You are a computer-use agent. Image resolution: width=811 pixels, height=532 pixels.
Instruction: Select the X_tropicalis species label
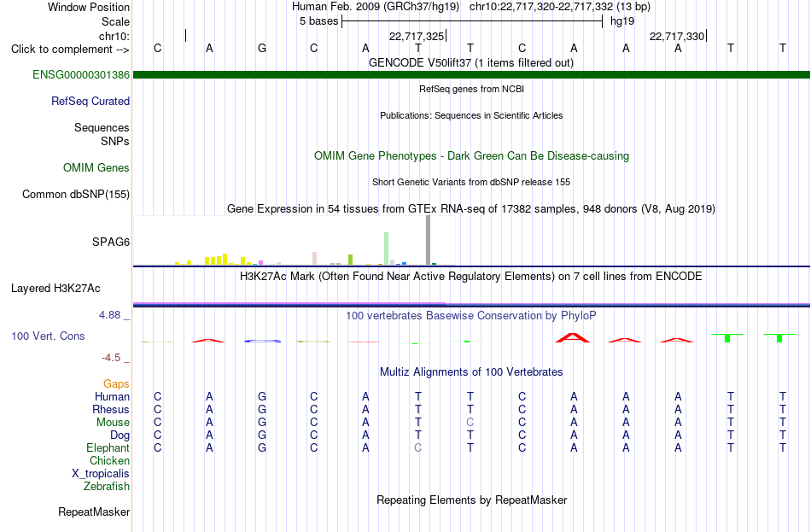coord(101,474)
